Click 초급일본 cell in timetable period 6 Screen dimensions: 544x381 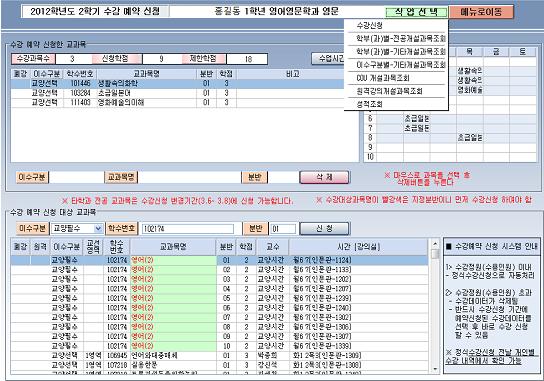tap(416, 118)
